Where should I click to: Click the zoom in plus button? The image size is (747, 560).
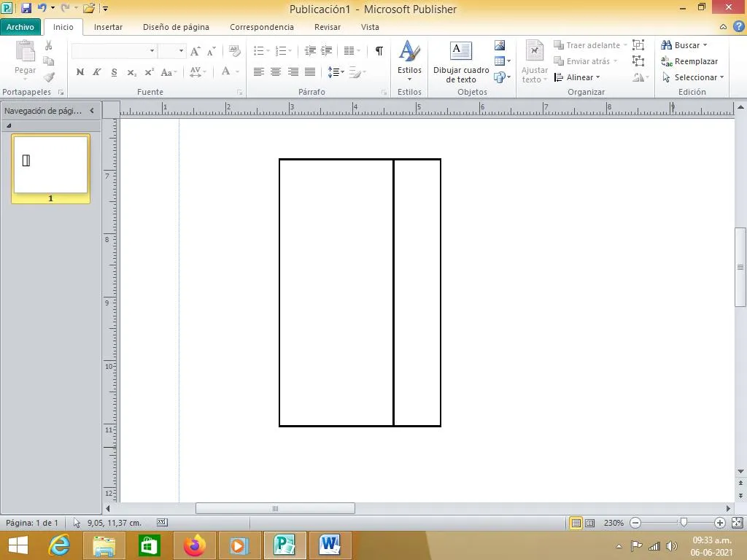pyautogui.click(x=720, y=523)
